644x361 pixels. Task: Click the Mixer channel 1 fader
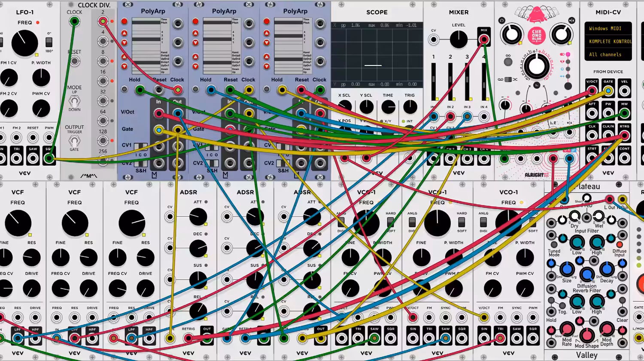coord(434,82)
